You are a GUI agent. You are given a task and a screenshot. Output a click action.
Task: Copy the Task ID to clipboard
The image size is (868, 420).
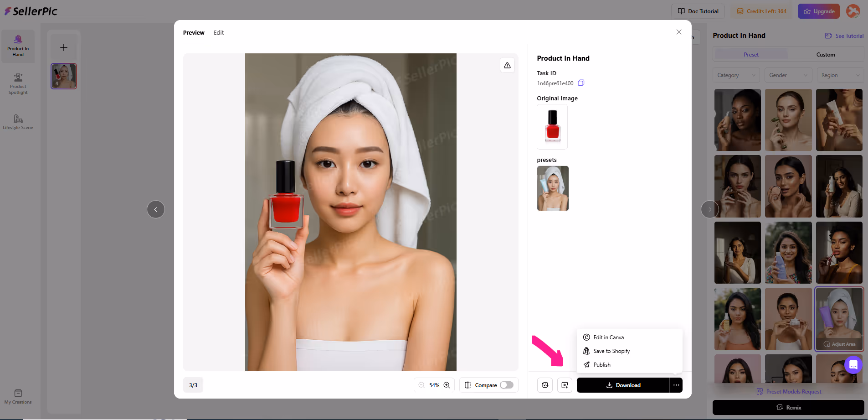tap(581, 83)
